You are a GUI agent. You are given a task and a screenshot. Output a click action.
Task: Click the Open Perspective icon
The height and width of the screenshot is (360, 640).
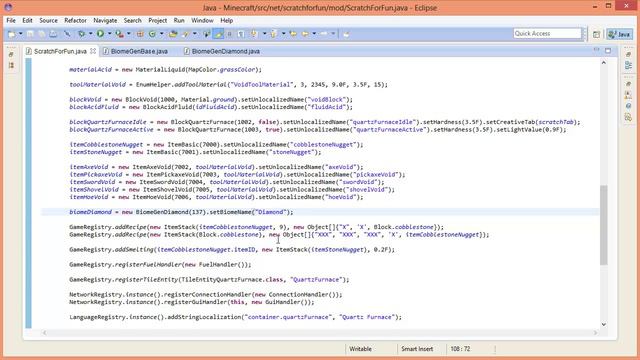tap(596, 34)
